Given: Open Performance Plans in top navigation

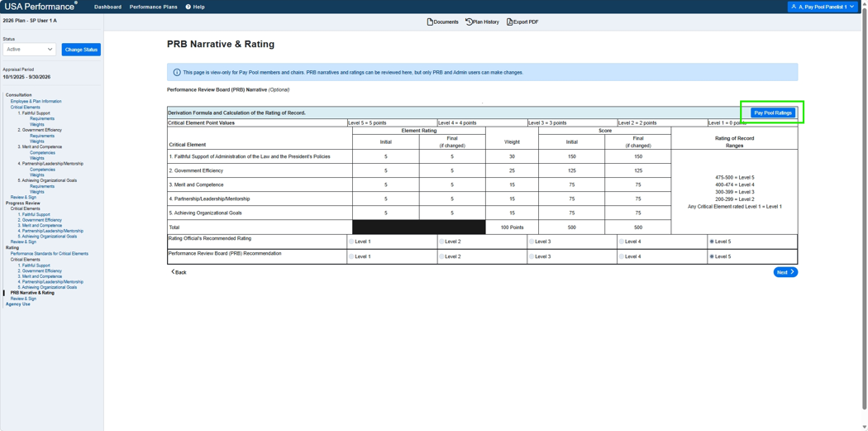Looking at the screenshot, I should pos(153,7).
